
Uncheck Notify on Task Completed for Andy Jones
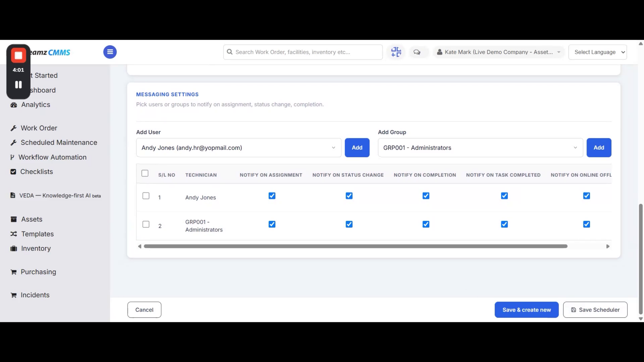(504, 196)
